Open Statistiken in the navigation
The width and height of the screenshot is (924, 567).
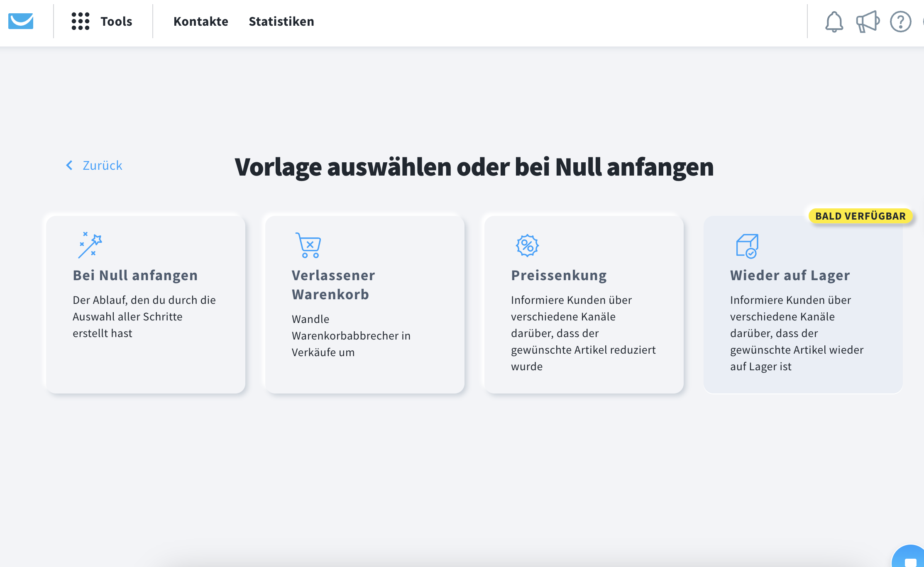[281, 22]
